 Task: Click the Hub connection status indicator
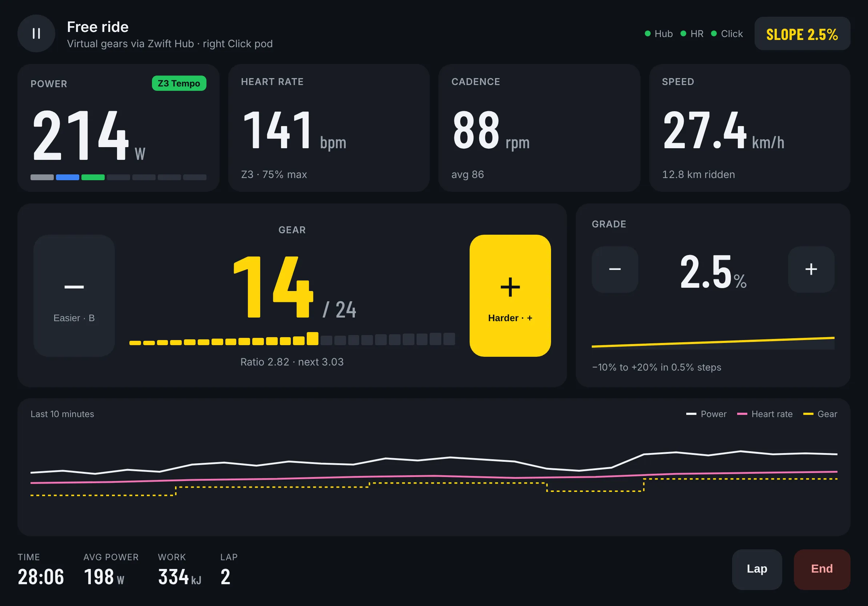point(659,34)
